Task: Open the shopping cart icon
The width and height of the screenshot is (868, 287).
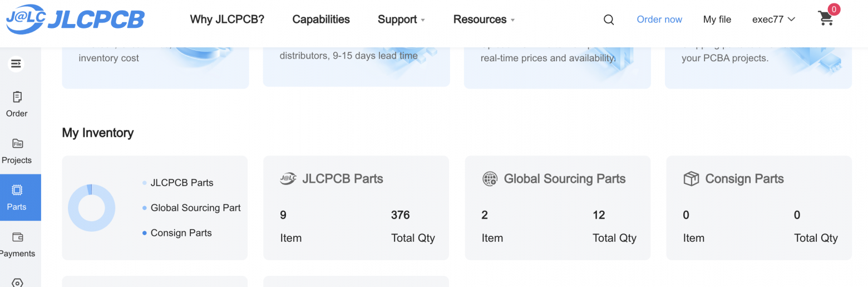Action: pyautogui.click(x=826, y=19)
